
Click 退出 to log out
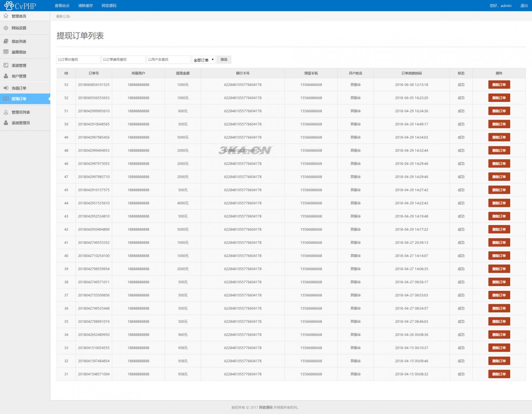[x=524, y=6]
